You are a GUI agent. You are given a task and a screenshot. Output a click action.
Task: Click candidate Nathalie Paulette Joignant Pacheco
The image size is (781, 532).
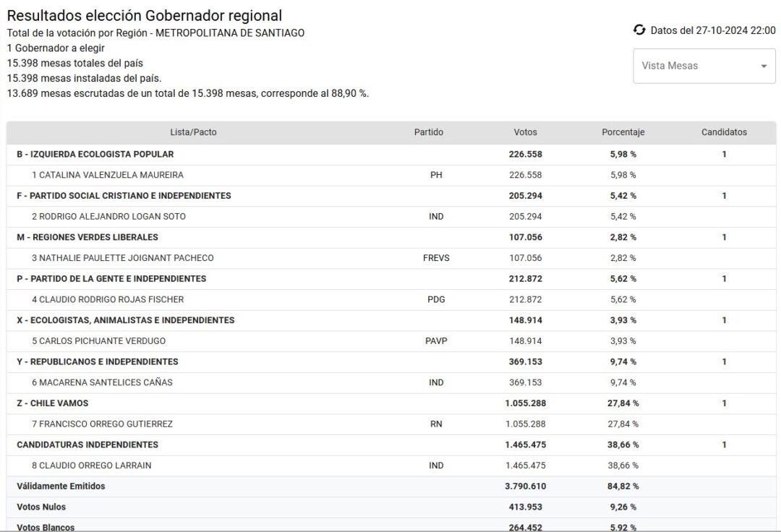tap(122, 258)
